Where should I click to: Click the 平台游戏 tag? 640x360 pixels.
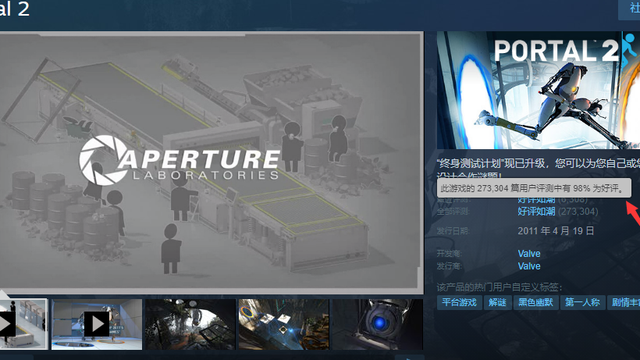click(x=459, y=302)
